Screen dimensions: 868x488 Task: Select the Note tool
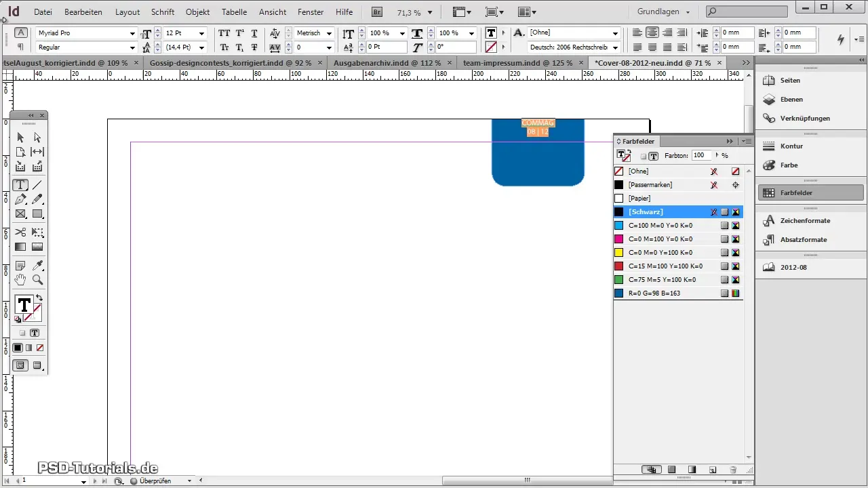click(x=20, y=266)
